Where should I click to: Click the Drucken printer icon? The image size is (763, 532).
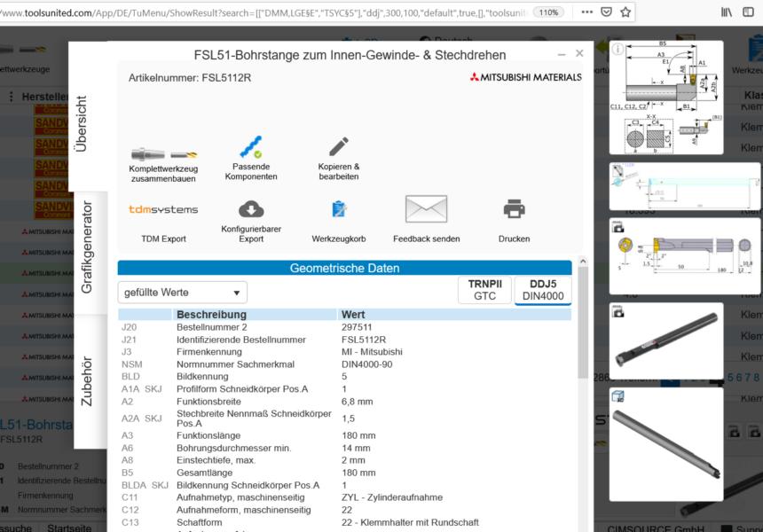515,209
